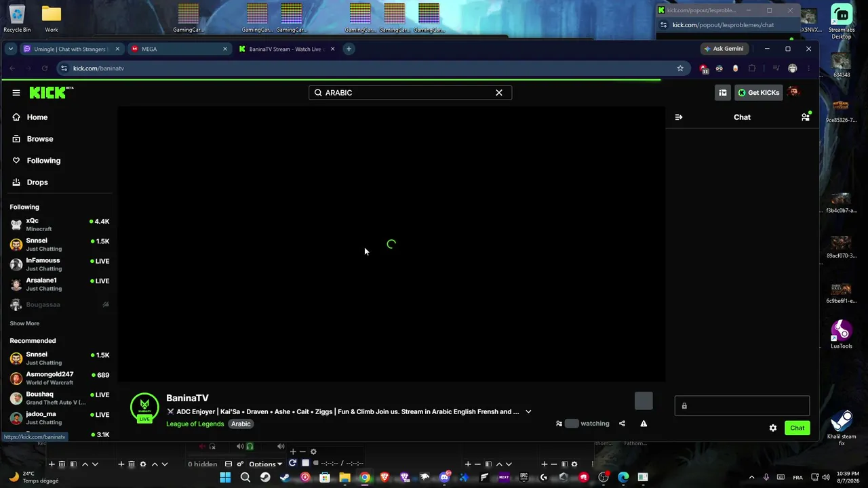Open the Chrome profile avatar
This screenshot has height=488, width=868.
click(793, 68)
